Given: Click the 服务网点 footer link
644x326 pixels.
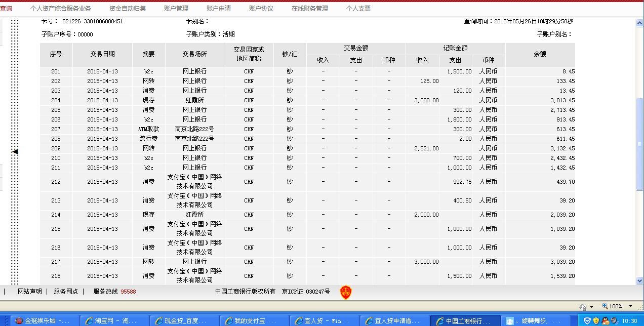Looking at the screenshot, I should [x=66, y=292].
